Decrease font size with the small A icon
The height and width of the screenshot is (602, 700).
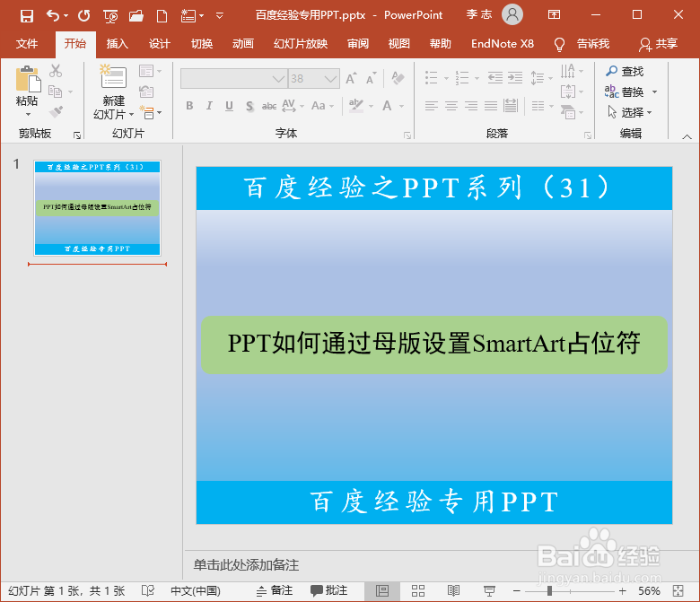coord(371,78)
